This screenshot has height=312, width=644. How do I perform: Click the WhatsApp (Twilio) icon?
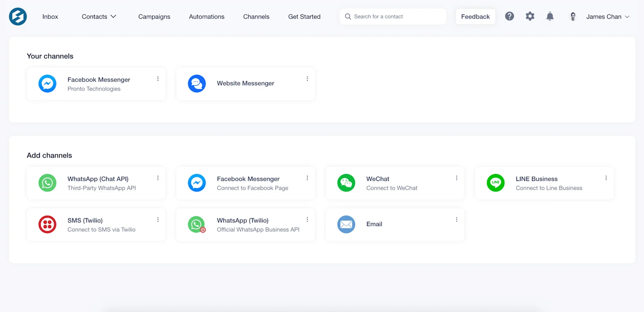tap(197, 224)
